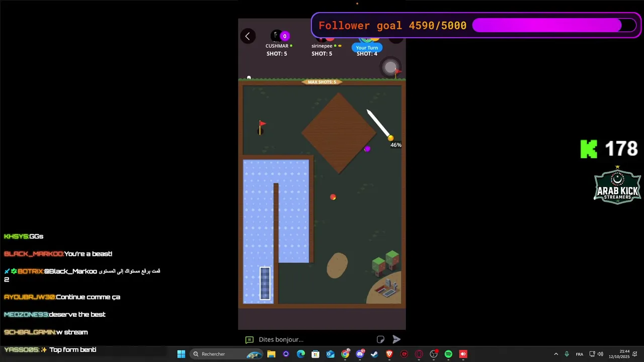Launch Microsoft Edge from taskbar
This screenshot has width=644, height=362.
301,354
